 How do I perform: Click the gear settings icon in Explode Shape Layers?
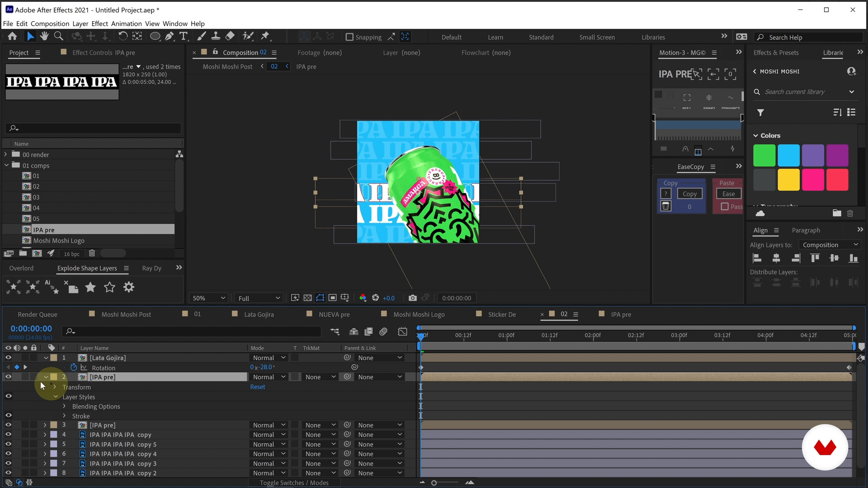coord(129,287)
